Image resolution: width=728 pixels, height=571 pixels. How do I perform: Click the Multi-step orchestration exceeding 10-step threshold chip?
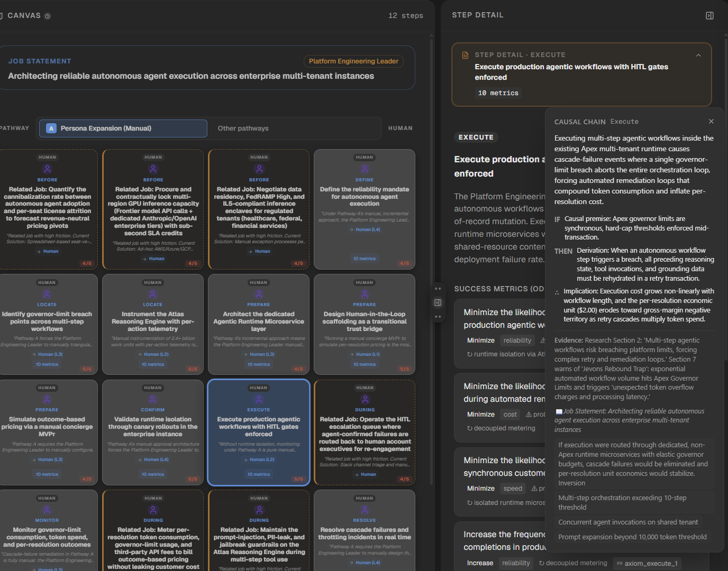[x=634, y=503]
